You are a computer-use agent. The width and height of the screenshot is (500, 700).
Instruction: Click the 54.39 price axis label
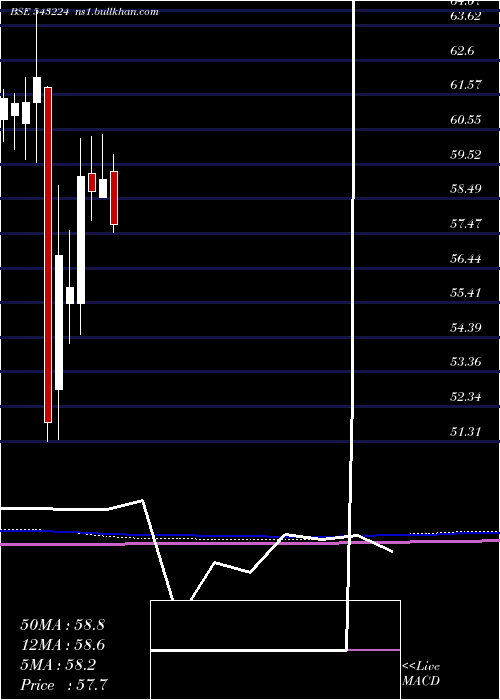click(466, 328)
